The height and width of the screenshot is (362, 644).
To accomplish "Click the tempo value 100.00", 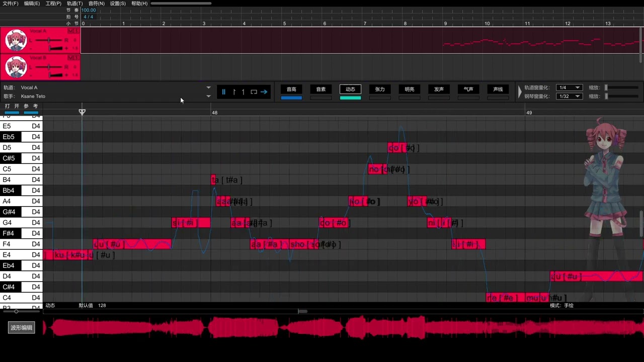I will coord(89,10).
